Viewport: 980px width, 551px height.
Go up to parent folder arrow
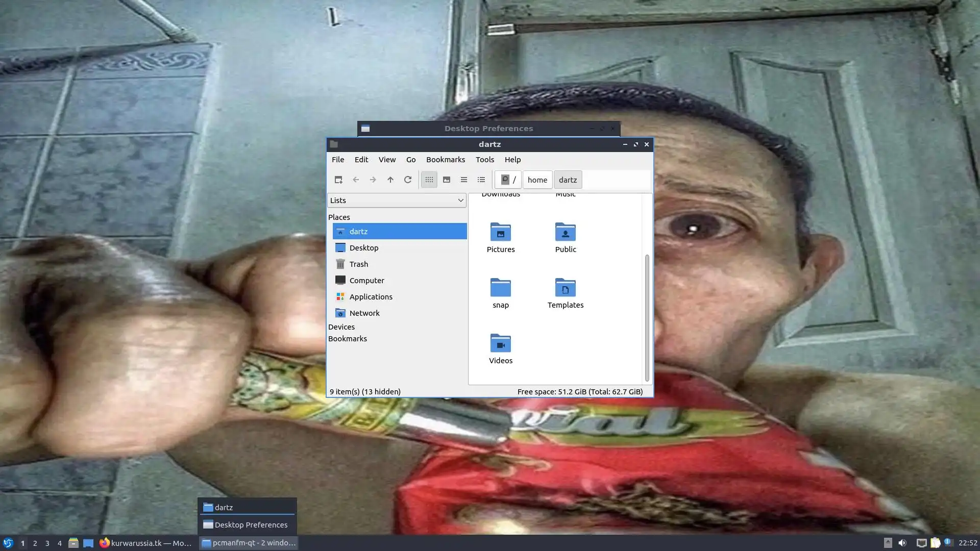390,180
